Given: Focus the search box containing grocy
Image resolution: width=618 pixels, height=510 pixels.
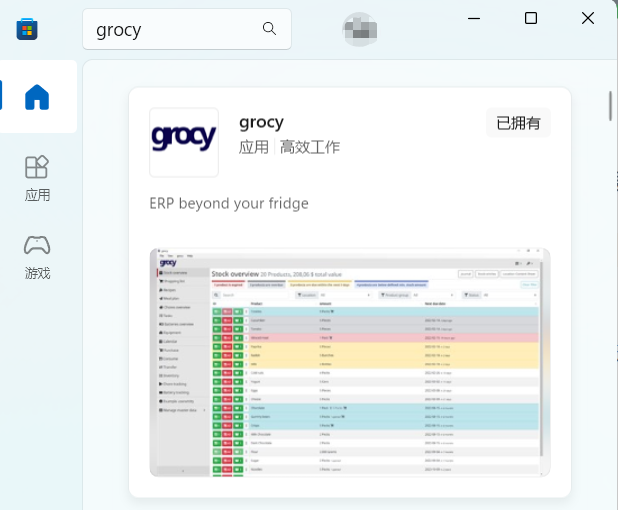Looking at the screenshot, I should 187,29.
